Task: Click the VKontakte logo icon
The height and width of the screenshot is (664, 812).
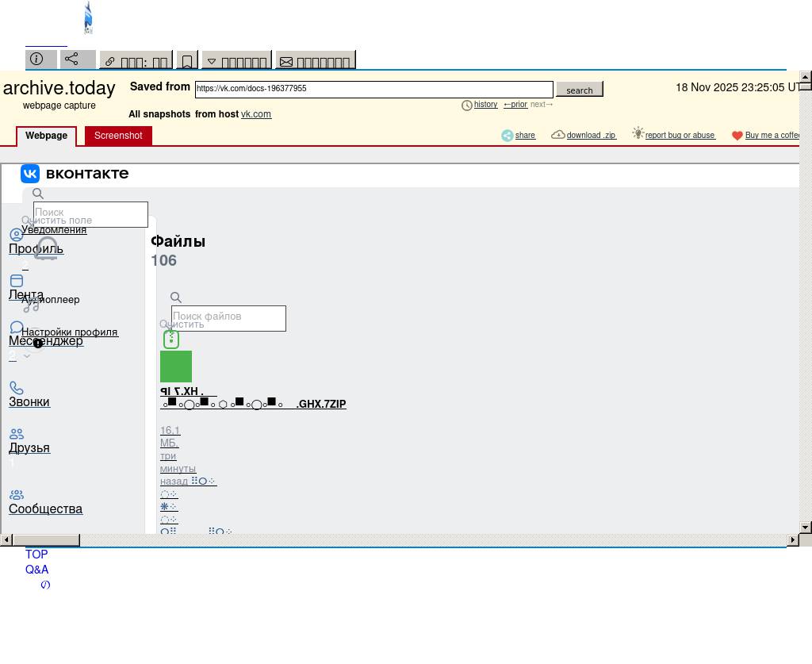Action: click(30, 174)
